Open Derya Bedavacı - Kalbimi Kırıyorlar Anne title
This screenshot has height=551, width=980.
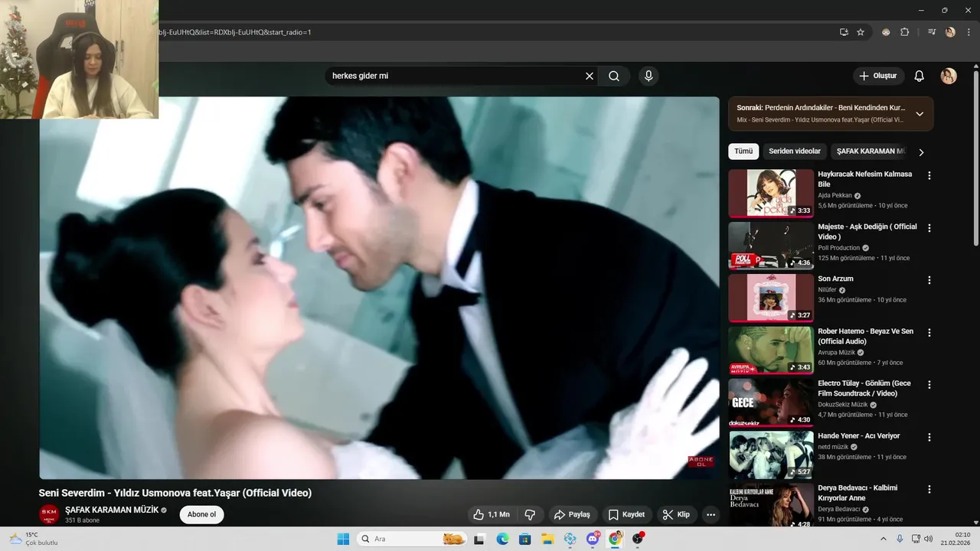[x=857, y=493]
